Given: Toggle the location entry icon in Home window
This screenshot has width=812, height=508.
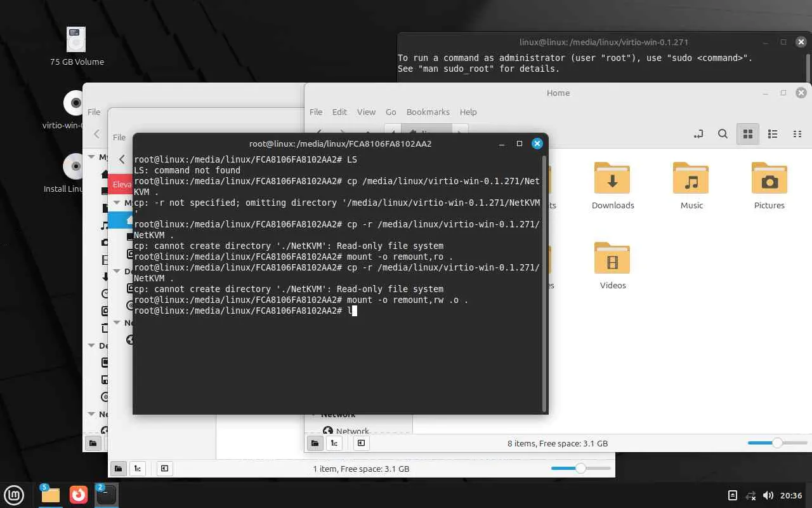Looking at the screenshot, I should [x=698, y=134].
